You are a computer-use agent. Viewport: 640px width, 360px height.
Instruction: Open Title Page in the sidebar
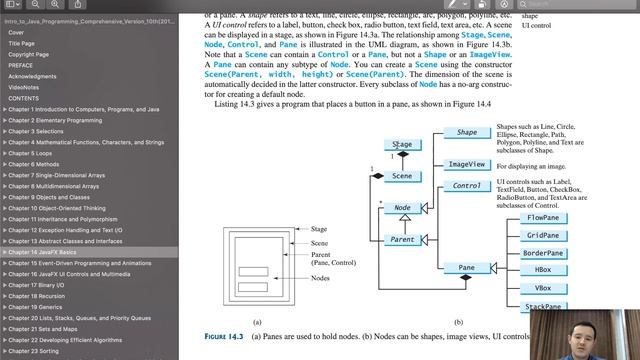click(x=22, y=43)
